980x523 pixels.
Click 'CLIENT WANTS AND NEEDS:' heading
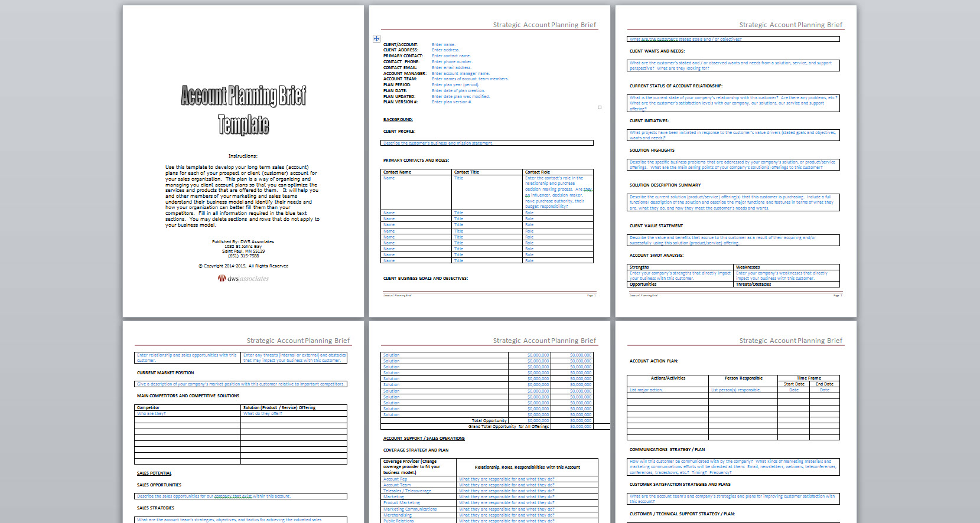(657, 51)
